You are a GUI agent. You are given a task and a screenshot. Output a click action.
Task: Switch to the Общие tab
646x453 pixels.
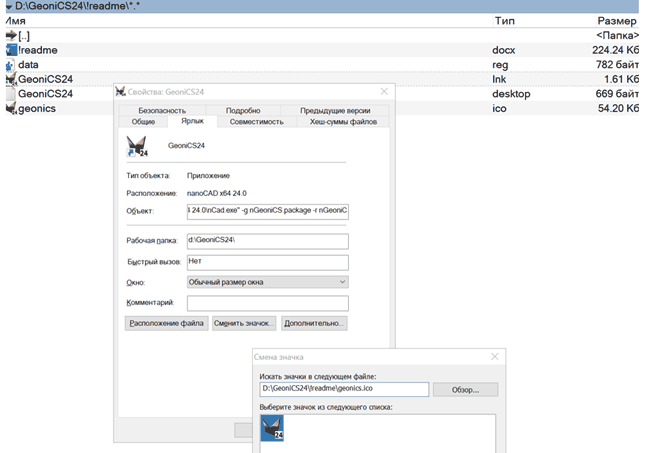[x=143, y=122]
